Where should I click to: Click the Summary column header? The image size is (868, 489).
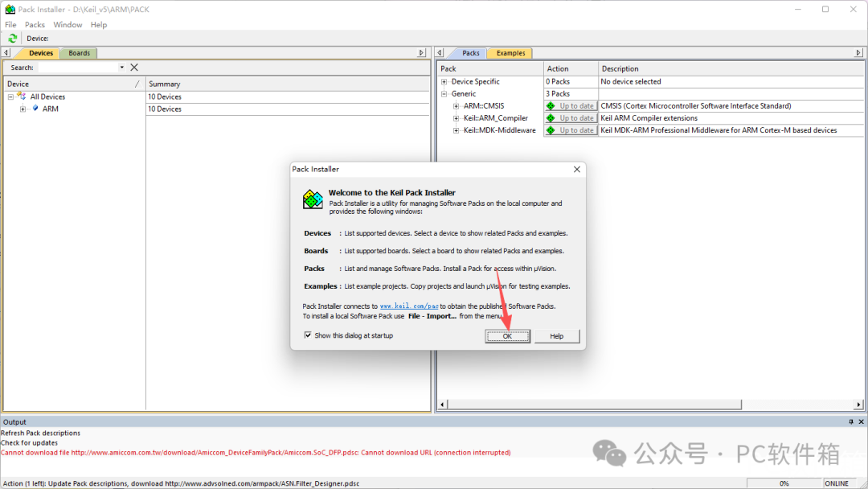pyautogui.click(x=288, y=84)
